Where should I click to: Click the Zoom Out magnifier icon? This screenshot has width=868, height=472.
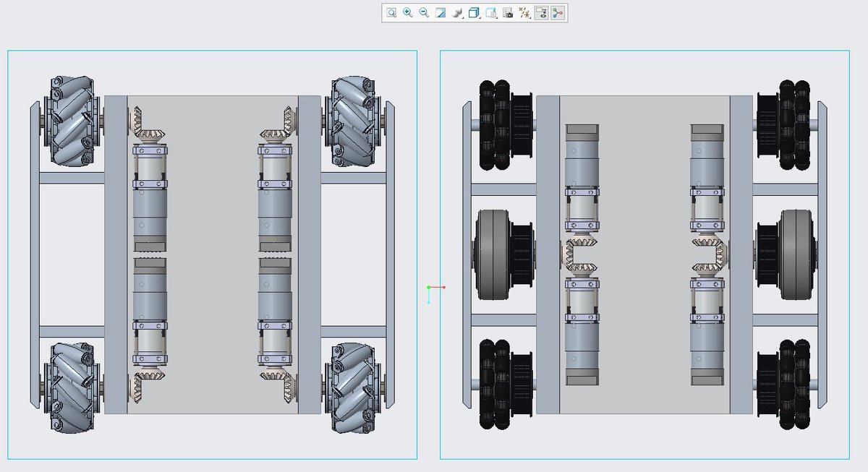pos(425,13)
